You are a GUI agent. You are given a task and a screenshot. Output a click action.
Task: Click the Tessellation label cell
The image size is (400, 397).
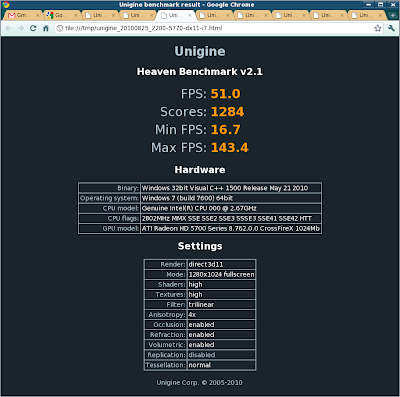tap(165, 365)
